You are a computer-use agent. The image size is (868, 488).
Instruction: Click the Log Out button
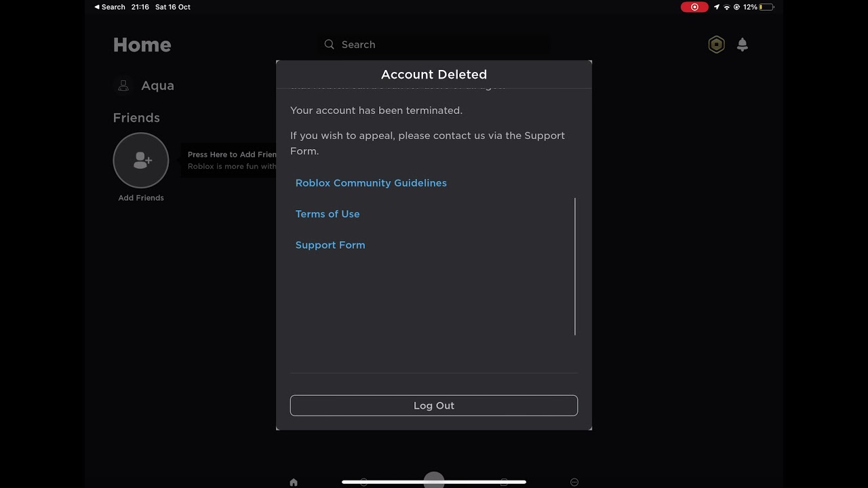click(x=434, y=405)
